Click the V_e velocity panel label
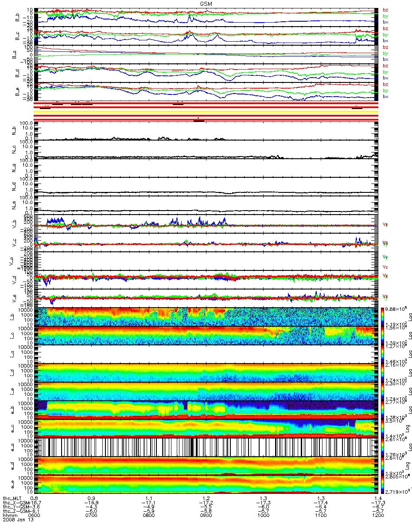 click(14, 299)
